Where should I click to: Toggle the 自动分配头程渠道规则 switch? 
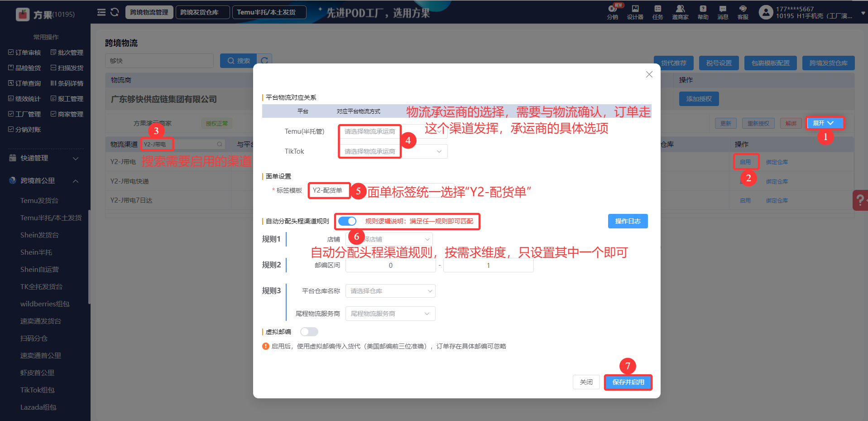tap(347, 221)
